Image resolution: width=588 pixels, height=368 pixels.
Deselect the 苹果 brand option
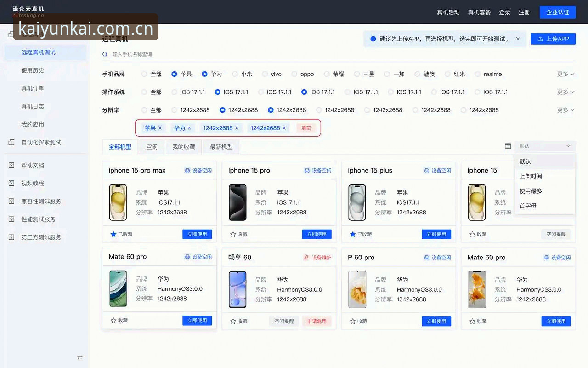tap(174, 74)
